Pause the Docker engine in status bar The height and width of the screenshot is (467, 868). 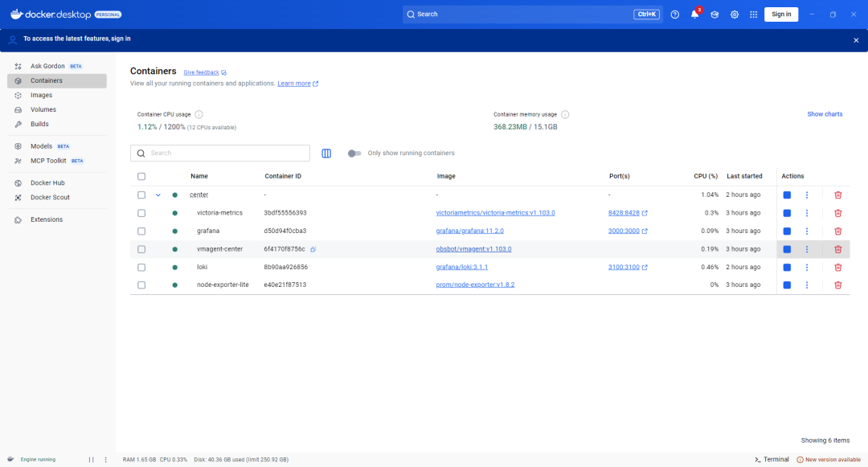click(x=92, y=460)
